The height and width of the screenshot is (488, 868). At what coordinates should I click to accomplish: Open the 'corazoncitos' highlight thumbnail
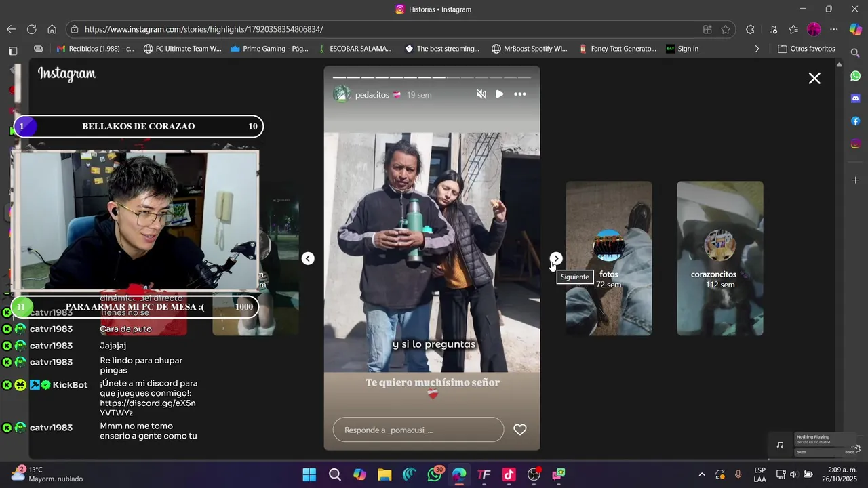(720, 258)
